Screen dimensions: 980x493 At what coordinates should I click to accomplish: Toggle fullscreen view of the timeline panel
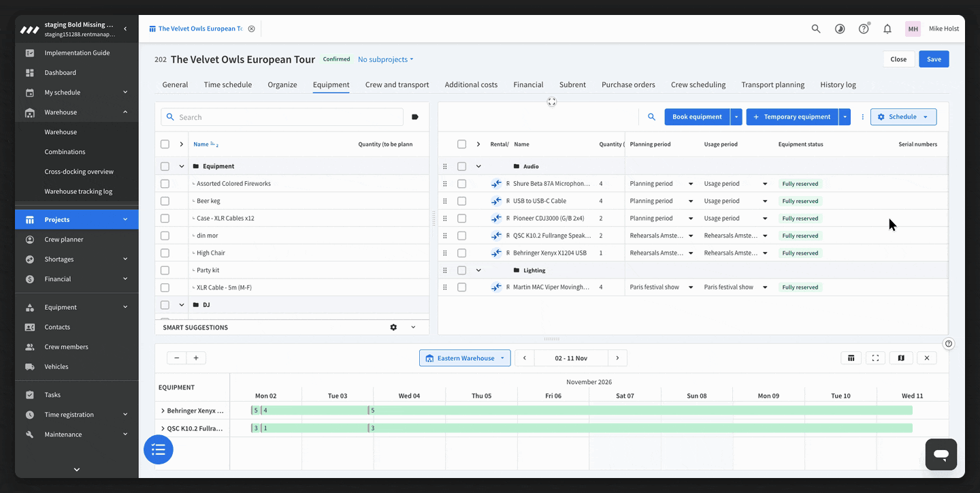tap(876, 358)
